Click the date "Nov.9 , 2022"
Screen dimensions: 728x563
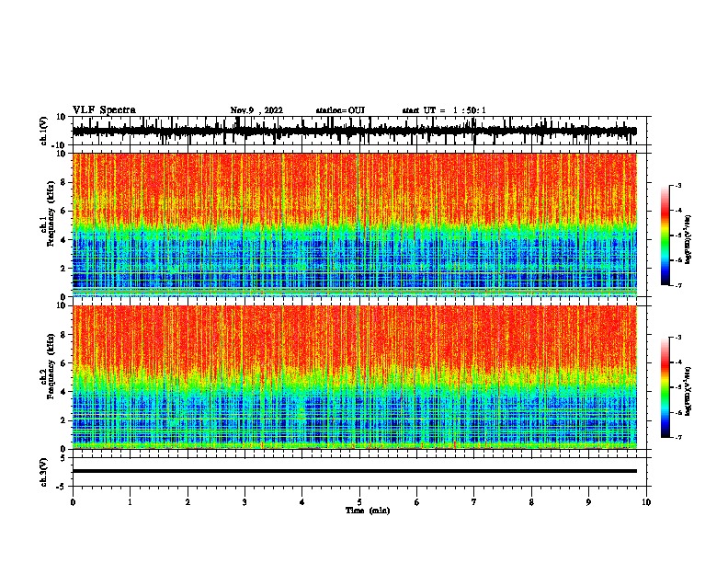pos(256,110)
